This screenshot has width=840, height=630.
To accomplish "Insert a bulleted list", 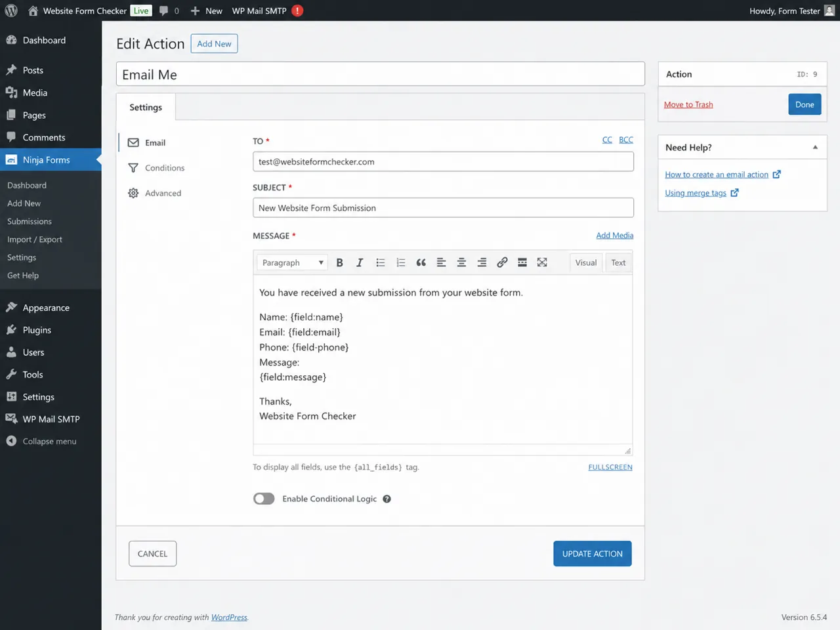I will click(x=380, y=262).
